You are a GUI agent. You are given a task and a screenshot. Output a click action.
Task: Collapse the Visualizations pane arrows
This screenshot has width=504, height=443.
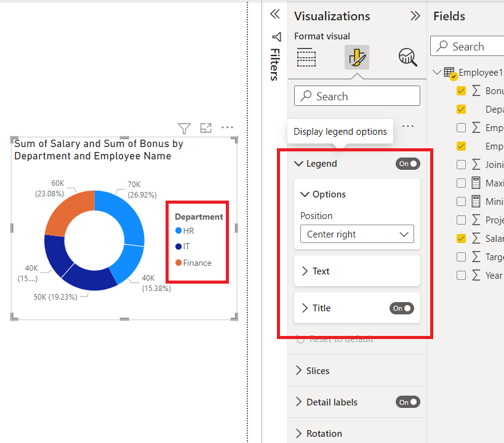415,16
